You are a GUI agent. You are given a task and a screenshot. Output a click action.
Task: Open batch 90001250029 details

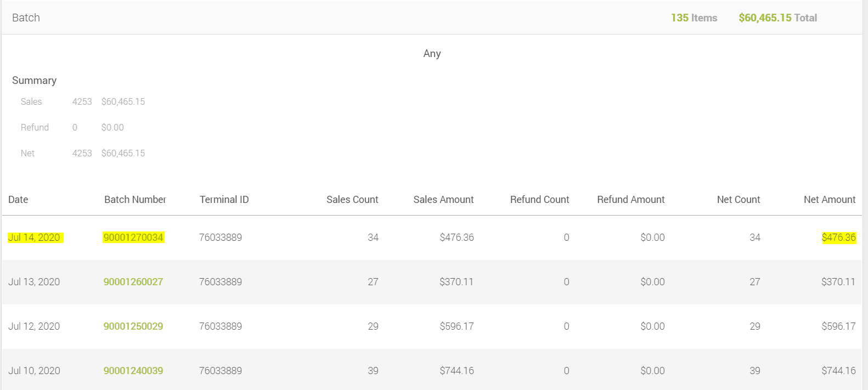pos(133,326)
